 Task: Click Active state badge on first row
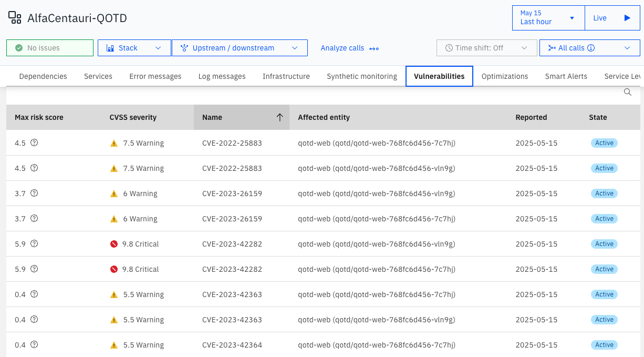pyautogui.click(x=604, y=143)
